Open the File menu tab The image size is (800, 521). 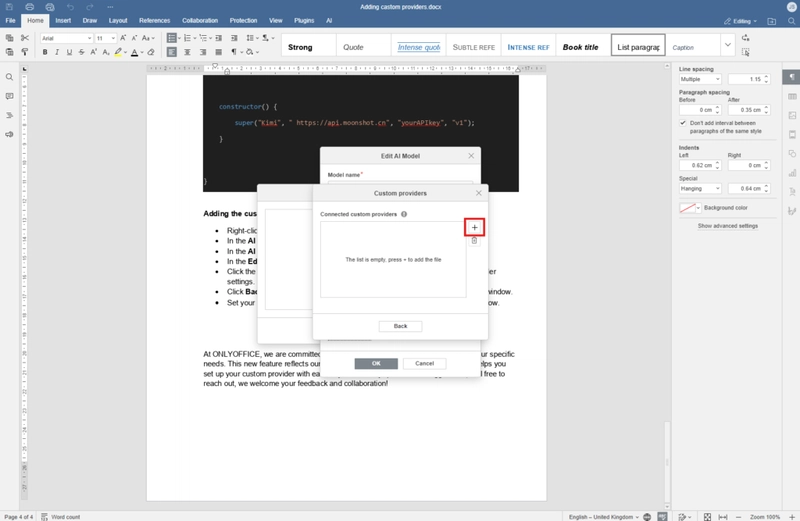tap(10, 21)
